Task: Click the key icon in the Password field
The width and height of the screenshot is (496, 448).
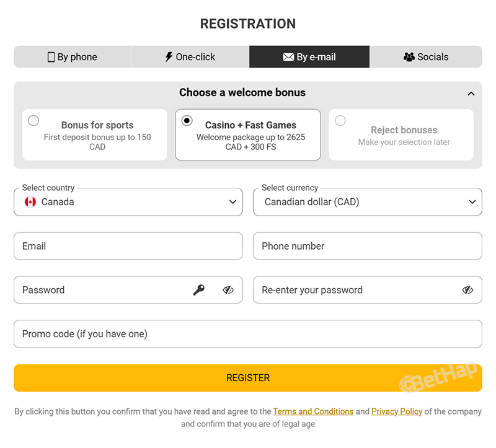Action: (200, 290)
